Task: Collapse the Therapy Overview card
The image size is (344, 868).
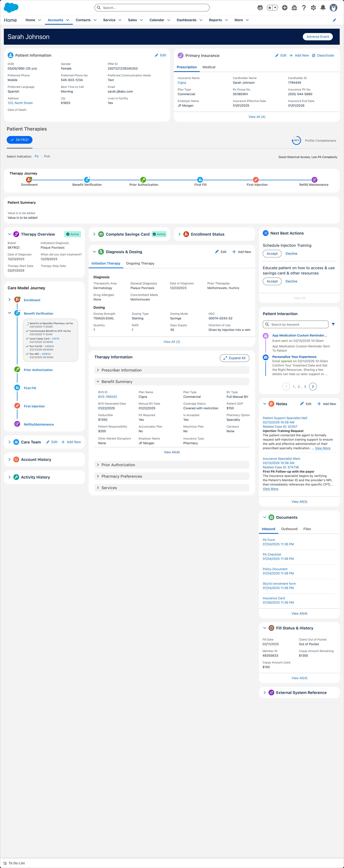Action: point(9,234)
